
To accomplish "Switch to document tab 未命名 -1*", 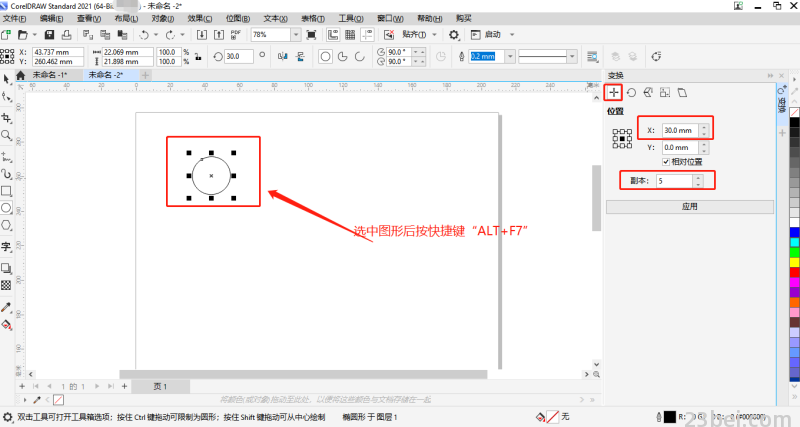I will click(x=49, y=75).
